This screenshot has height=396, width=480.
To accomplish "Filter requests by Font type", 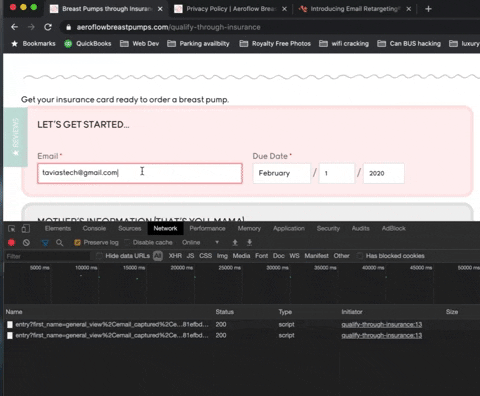I will point(262,256).
